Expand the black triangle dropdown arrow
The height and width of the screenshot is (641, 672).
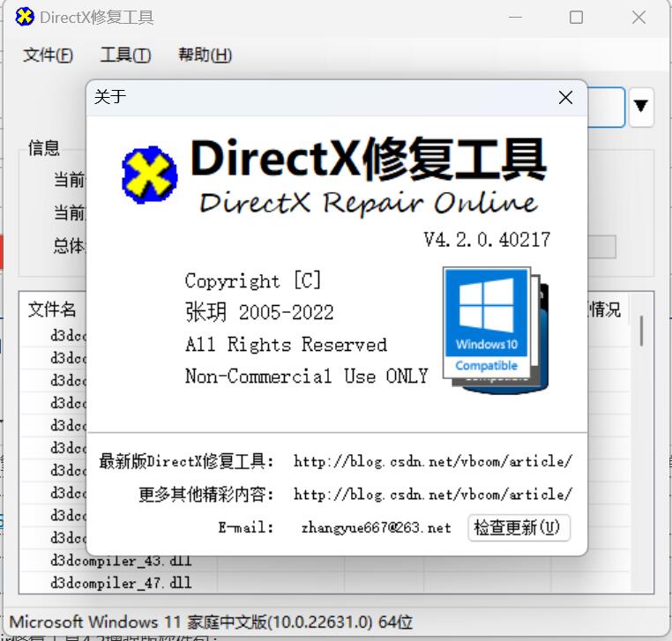641,107
